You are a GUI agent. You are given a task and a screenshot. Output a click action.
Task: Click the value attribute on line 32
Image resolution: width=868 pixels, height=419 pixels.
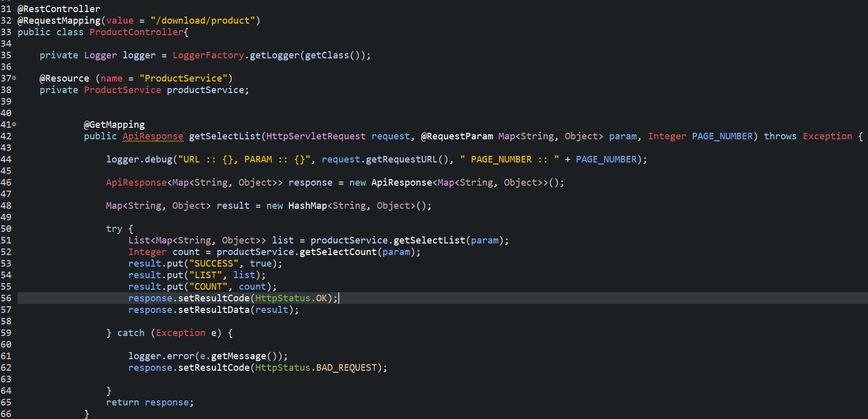(x=120, y=21)
